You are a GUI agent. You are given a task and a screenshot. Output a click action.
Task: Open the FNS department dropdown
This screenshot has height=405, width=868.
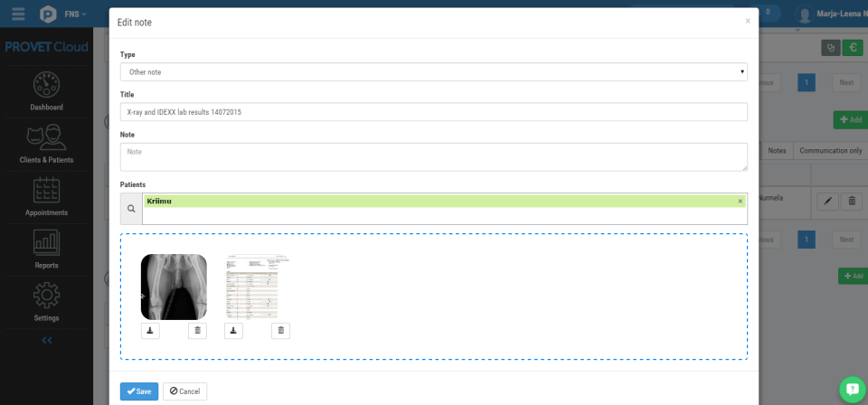click(75, 14)
